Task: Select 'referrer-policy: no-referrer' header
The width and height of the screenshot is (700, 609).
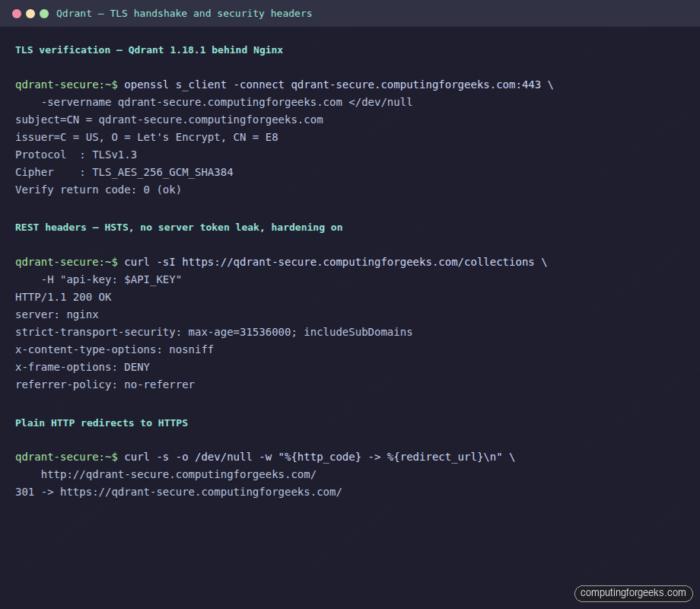Action: click(105, 384)
